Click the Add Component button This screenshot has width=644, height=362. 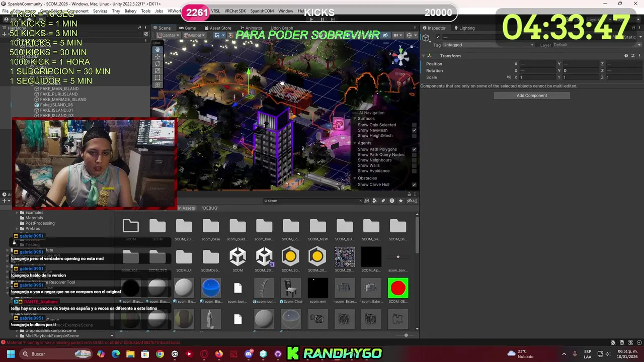pyautogui.click(x=532, y=96)
